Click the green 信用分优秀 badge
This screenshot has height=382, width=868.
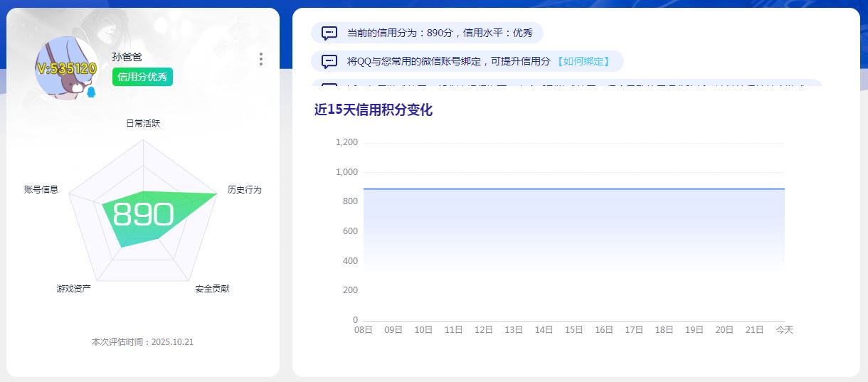tap(142, 77)
